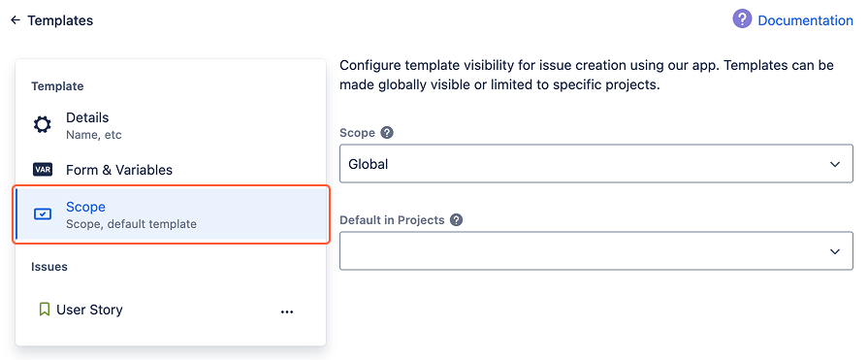Select the Form & Variables menu item
Screen dimensions: 868x360
(171, 170)
